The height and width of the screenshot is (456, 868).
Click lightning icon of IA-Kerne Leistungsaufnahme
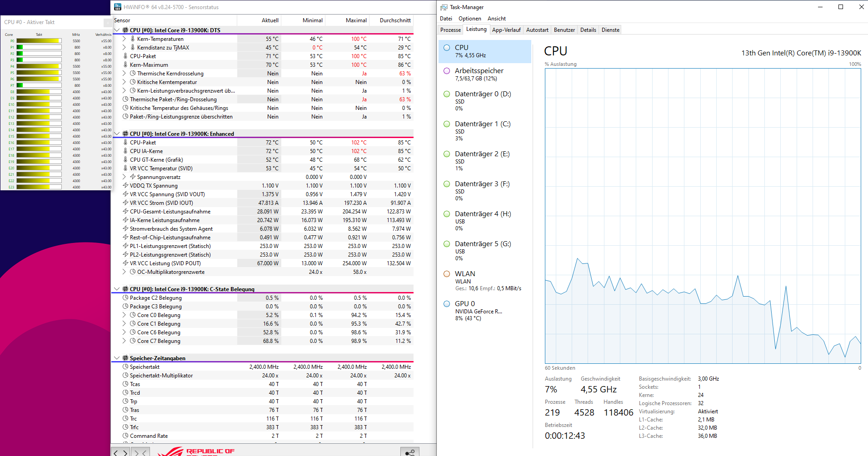tap(125, 220)
